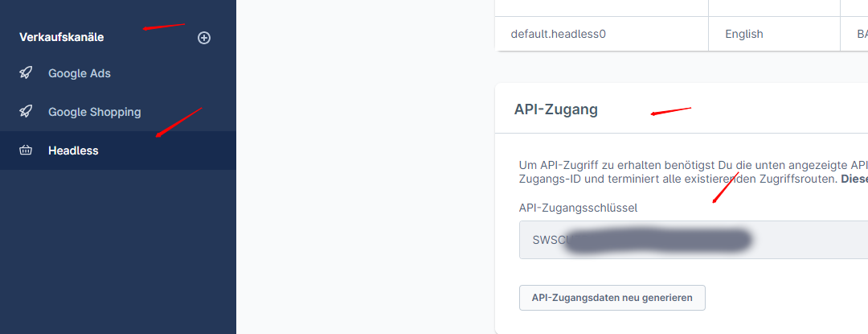This screenshot has height=334, width=868.
Task: Click the rocket icon beside Google Shopping
Action: [x=27, y=112]
